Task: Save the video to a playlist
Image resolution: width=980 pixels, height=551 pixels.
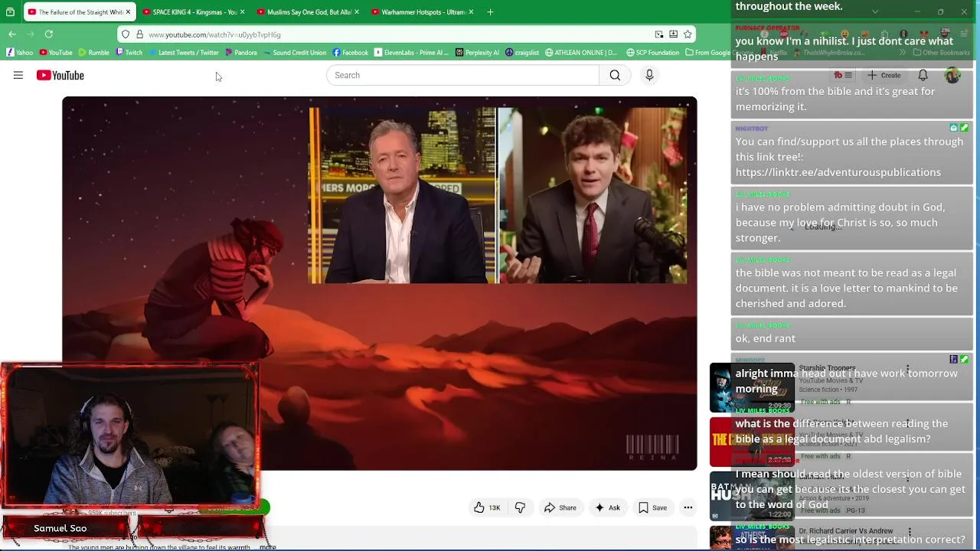Action: point(652,507)
